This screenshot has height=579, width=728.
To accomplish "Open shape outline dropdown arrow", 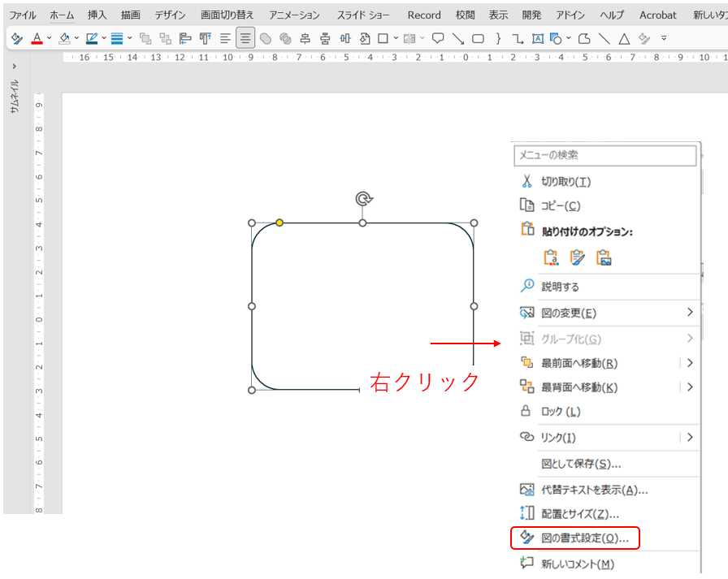I will [104, 38].
